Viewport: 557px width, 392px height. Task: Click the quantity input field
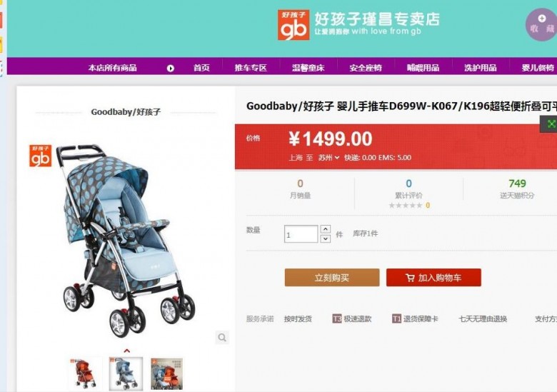[301, 234]
